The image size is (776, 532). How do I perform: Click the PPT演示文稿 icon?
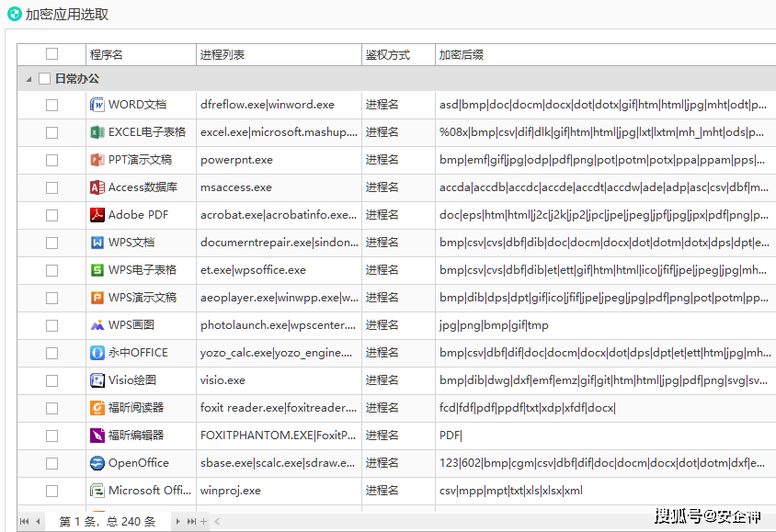tap(97, 160)
